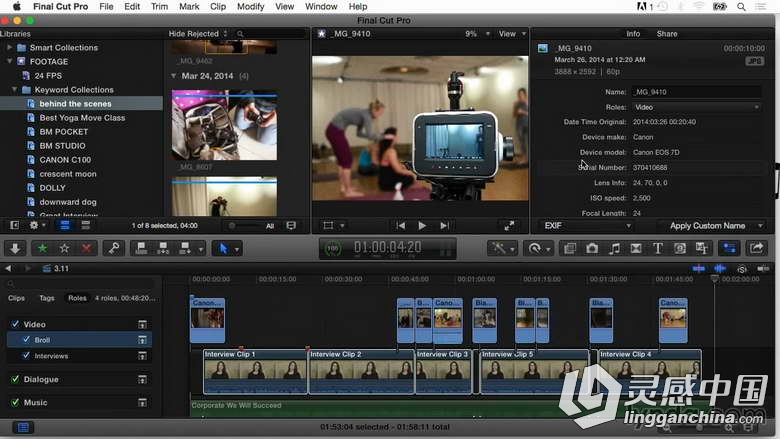This screenshot has width=780, height=439.
Task: Expand the Smart Collections folder
Action: tap(9, 47)
